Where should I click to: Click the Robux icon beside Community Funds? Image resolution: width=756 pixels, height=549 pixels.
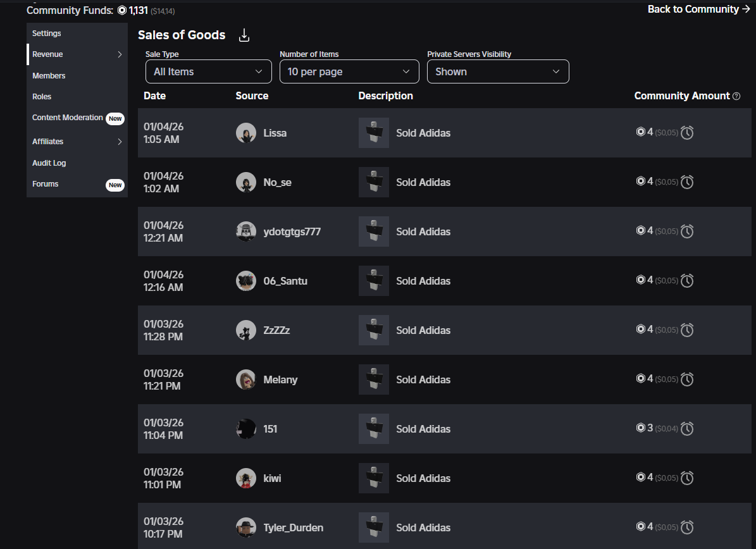tap(122, 10)
